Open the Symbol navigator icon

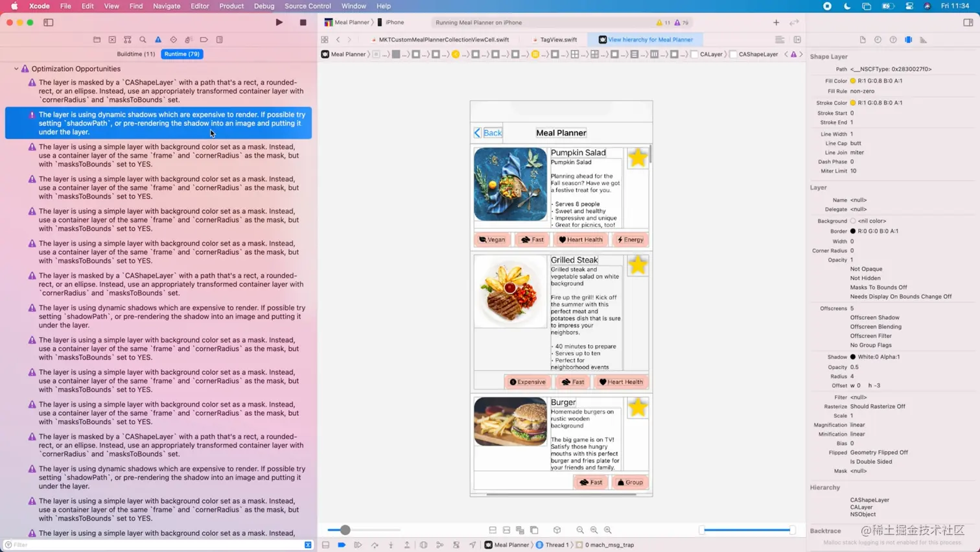point(128,40)
